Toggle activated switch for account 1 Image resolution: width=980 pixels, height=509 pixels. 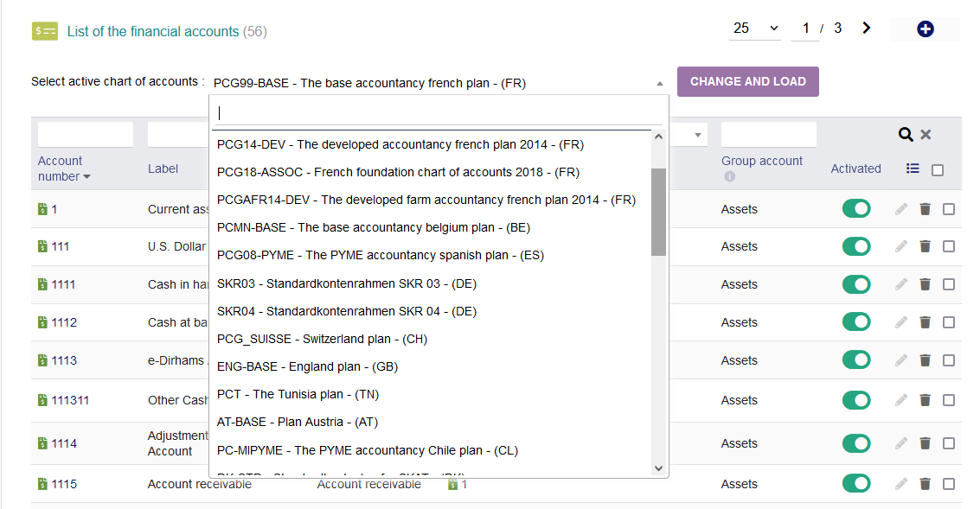[x=856, y=209]
